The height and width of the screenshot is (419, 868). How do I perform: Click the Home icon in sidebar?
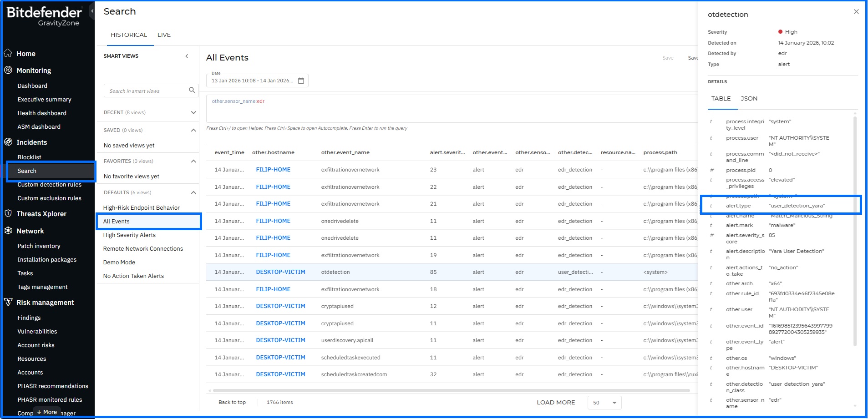tap(8, 53)
